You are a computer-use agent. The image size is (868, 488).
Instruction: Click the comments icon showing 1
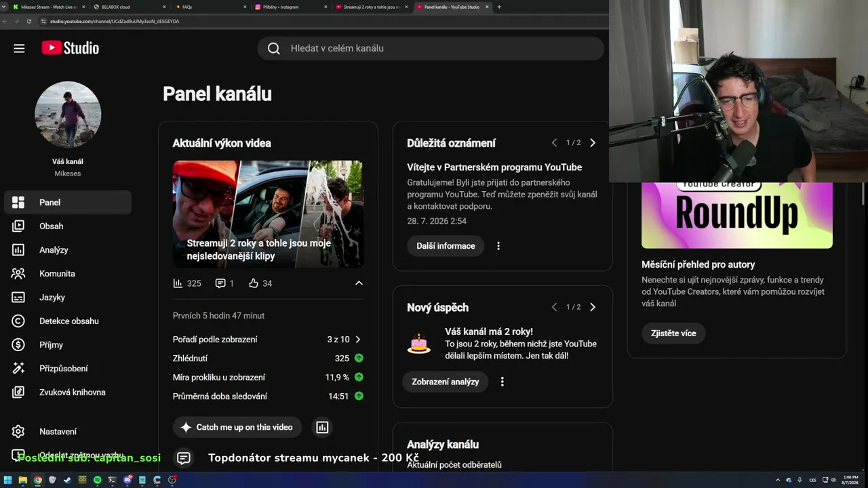(220, 283)
